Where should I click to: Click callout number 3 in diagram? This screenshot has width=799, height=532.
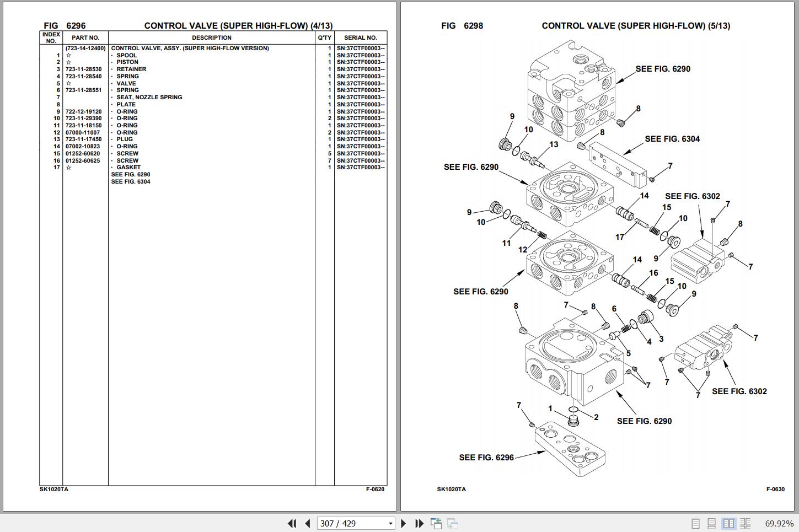[x=661, y=339]
